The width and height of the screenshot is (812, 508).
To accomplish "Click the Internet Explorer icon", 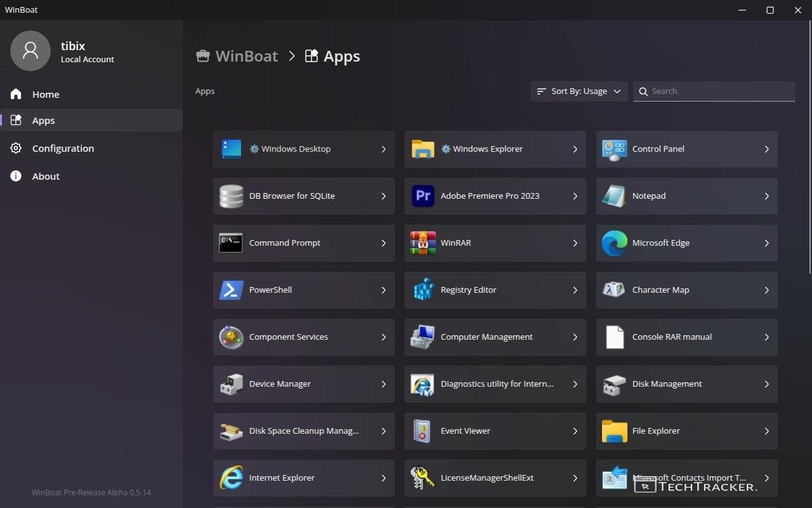I will click(231, 478).
